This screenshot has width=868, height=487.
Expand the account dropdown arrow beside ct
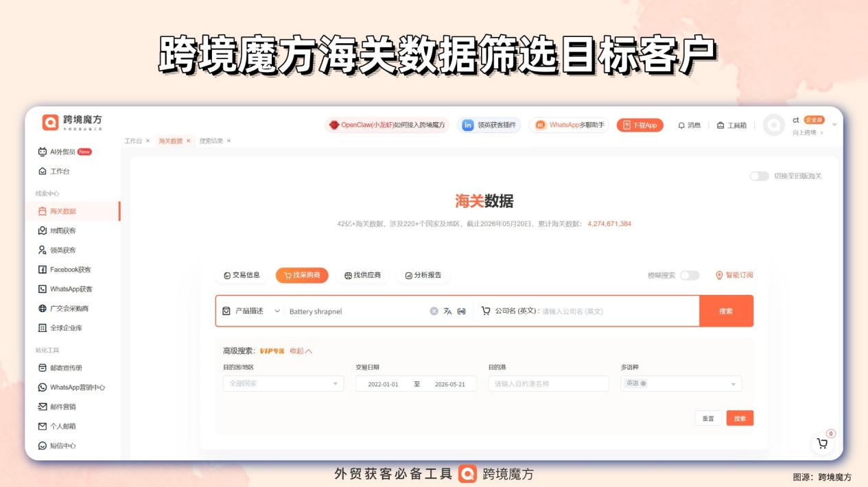(834, 125)
